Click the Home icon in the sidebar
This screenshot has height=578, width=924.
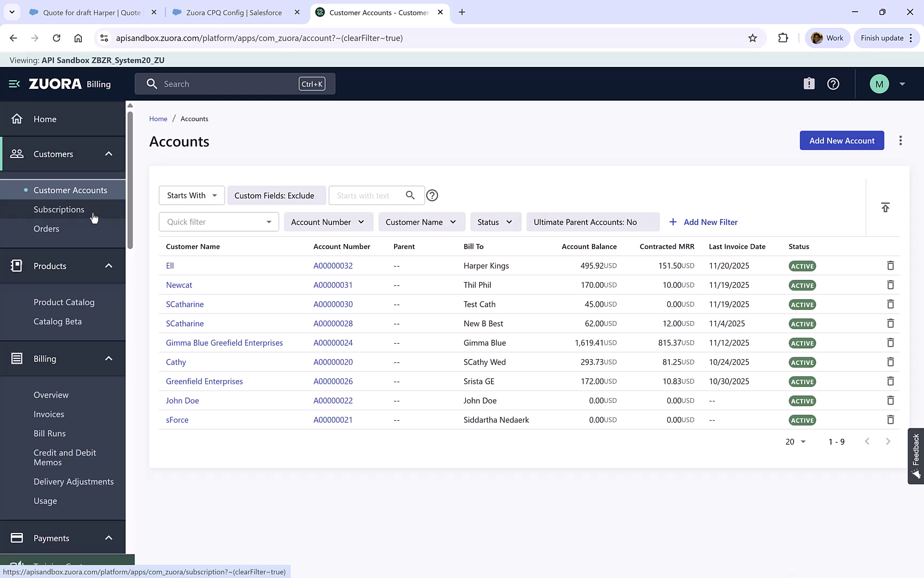(16, 119)
